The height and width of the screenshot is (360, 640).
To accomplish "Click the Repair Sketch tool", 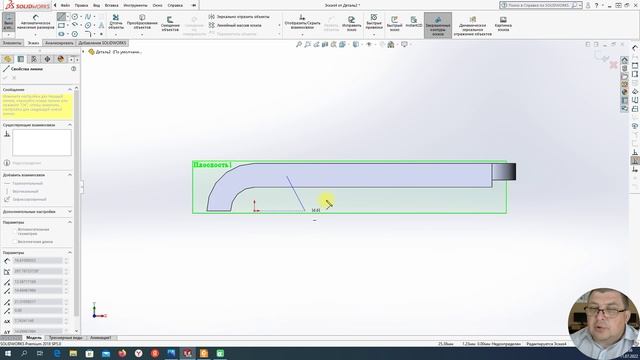I will [x=351, y=24].
